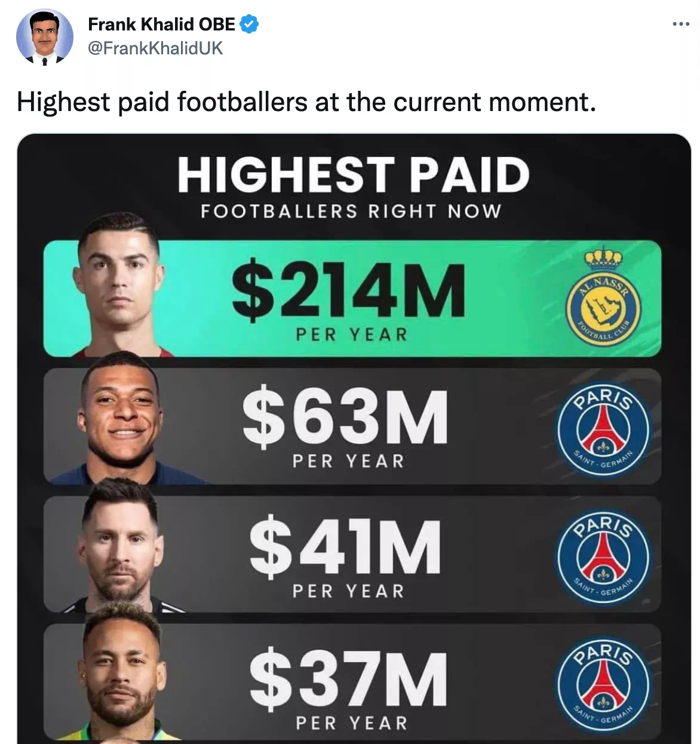Viewport: 700px width, 744px height.
Task: Click the $63M salary figure
Action: click(x=345, y=417)
